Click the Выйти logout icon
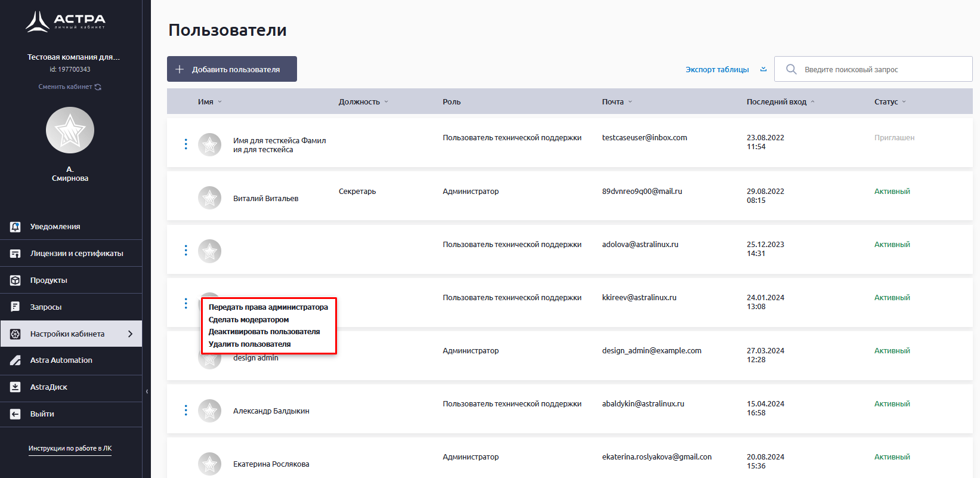This screenshot has height=478, width=980. tap(16, 414)
